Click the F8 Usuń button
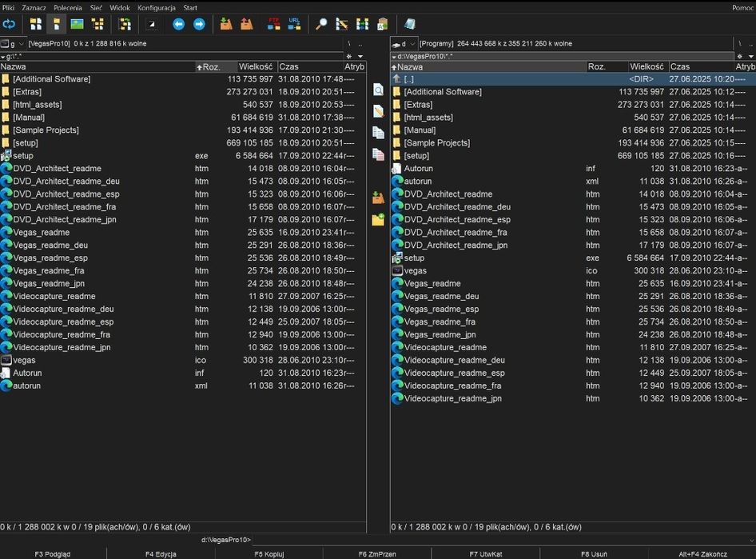756x559 pixels. [594, 554]
